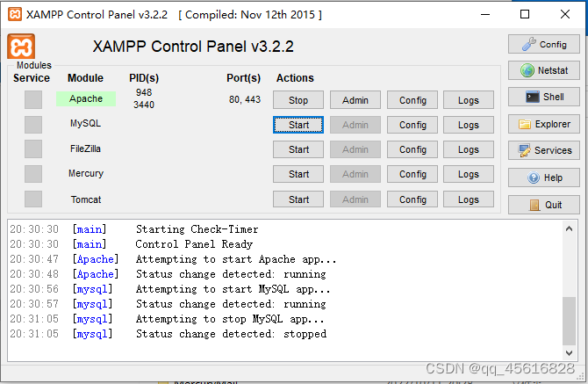588x384 pixels.
Task: Open the wrench Config button
Action: pyautogui.click(x=544, y=44)
